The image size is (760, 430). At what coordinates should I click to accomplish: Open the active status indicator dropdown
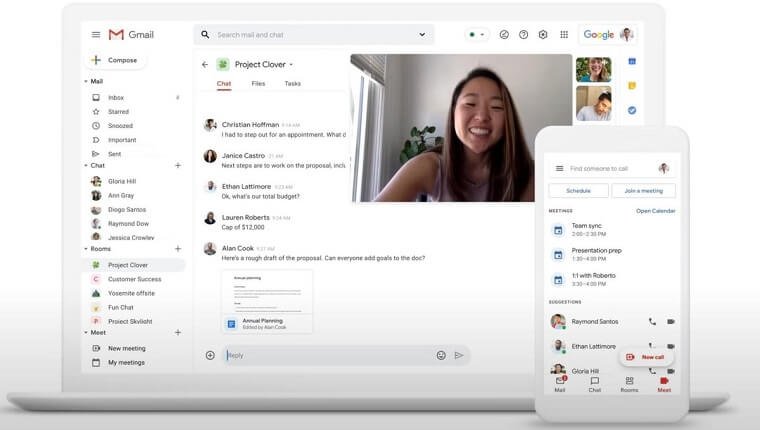click(x=476, y=34)
